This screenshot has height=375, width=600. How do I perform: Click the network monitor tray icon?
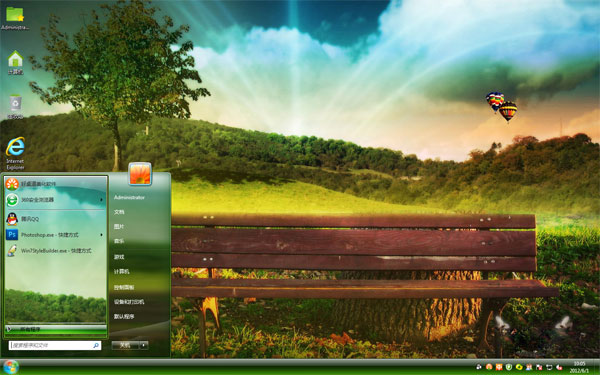[549, 367]
